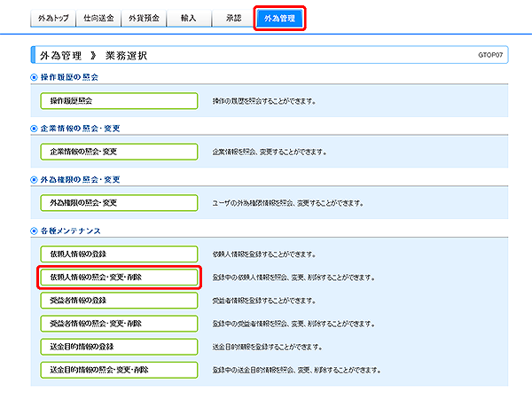Viewport: 532px width, 399px height.
Task: Click bullet icon beside 企業情報の照会・変更 heading
Action: pyautogui.click(x=35, y=129)
